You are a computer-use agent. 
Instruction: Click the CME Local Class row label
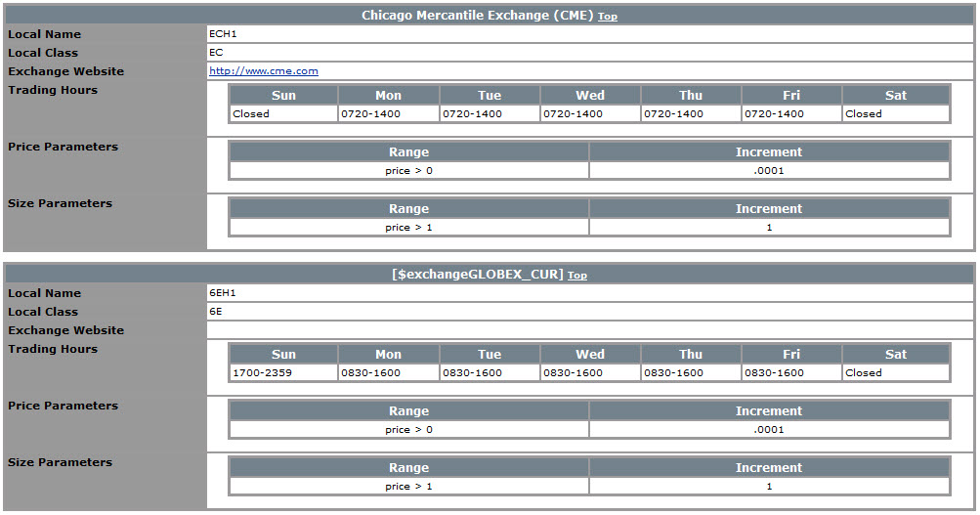[43, 53]
